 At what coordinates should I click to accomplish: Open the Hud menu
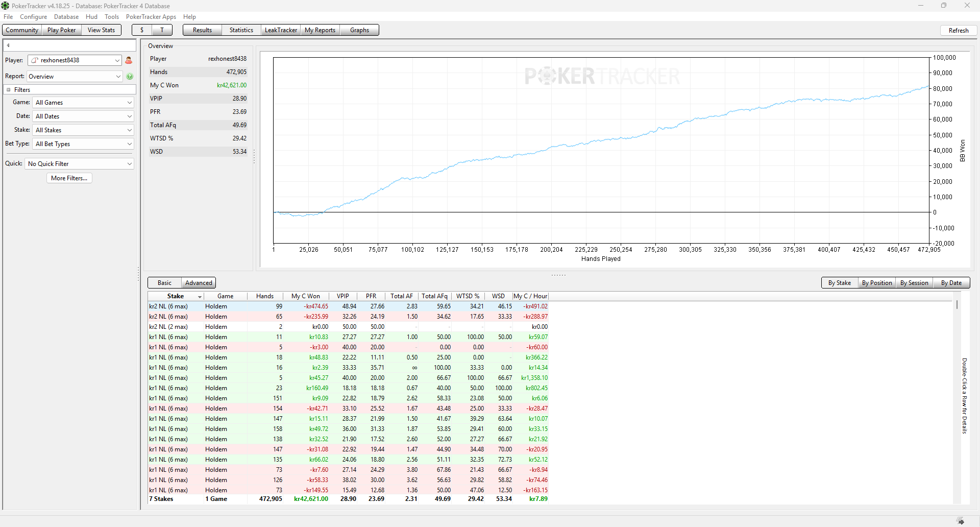click(x=91, y=17)
